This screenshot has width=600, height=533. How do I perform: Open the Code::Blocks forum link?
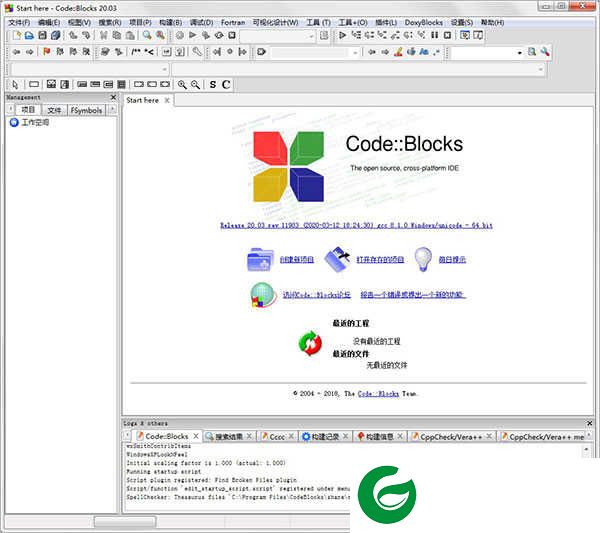[316, 295]
